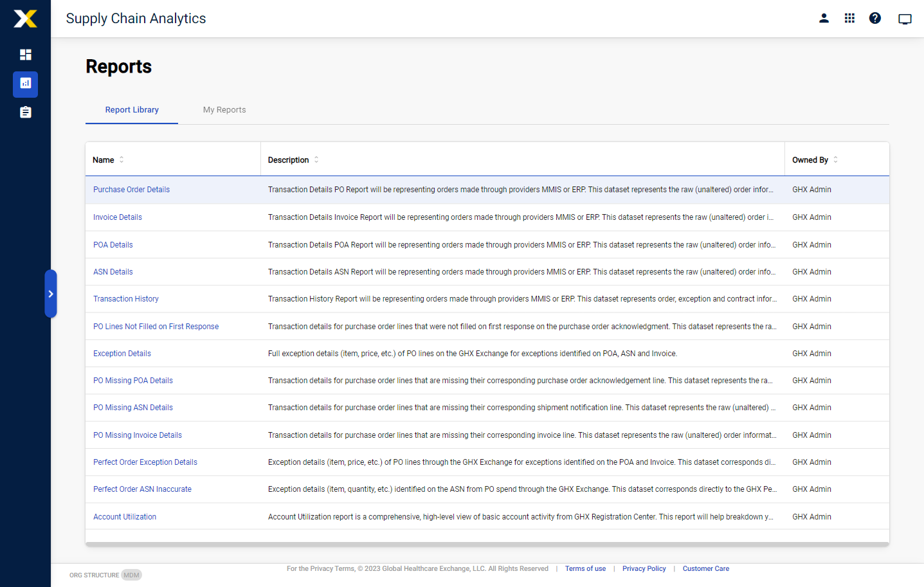Open the user profile icon
Screen dimensions: 924x587
824,19
